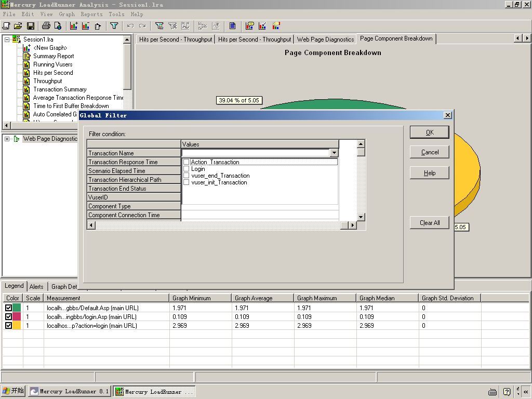532x399 pixels.
Task: Switch to the Web Page Diagnostics tab
Action: pyautogui.click(x=325, y=39)
